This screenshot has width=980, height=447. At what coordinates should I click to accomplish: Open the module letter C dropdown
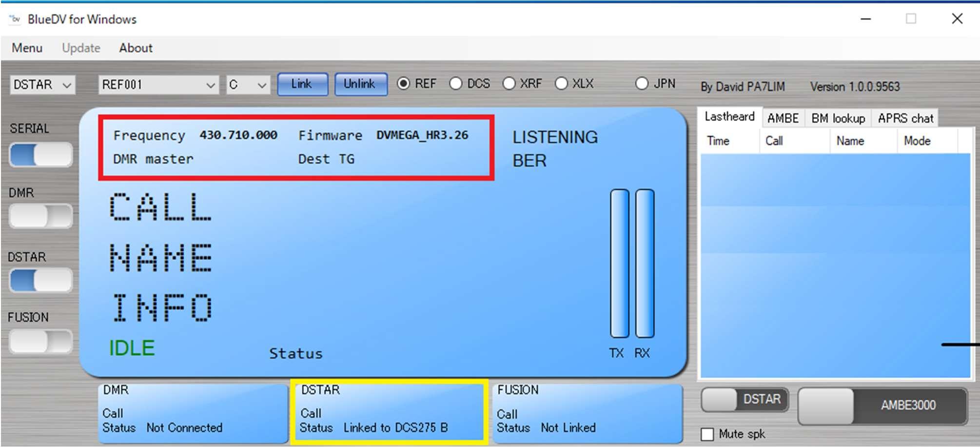248,85
